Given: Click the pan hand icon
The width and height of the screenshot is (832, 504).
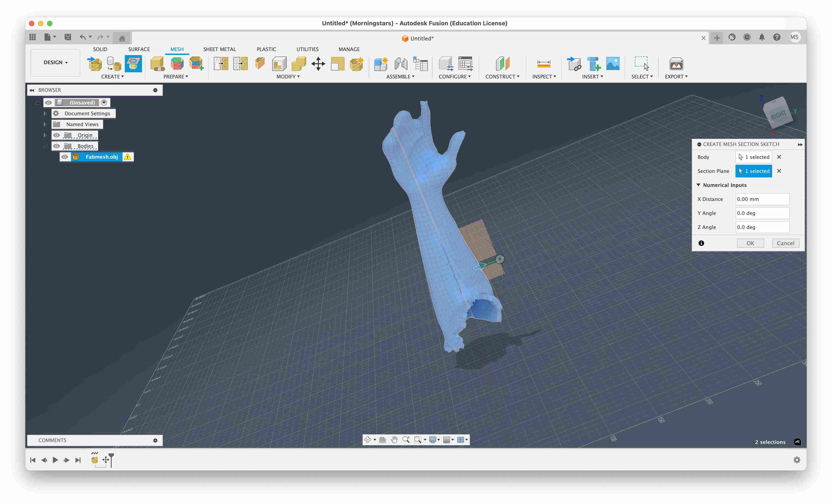Looking at the screenshot, I should (394, 440).
